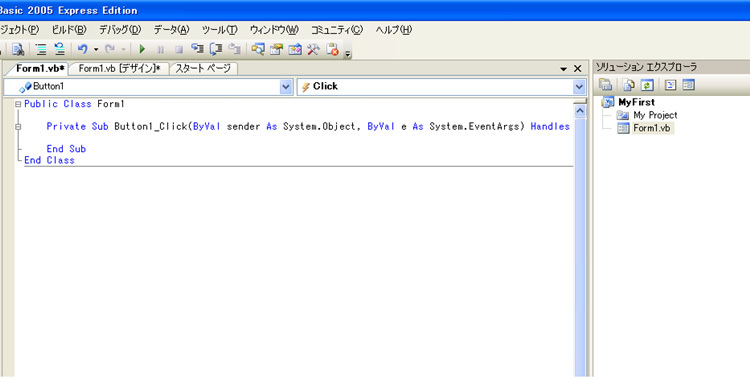
Task: Collapse the Public Class Form1 region
Action: coord(18,104)
